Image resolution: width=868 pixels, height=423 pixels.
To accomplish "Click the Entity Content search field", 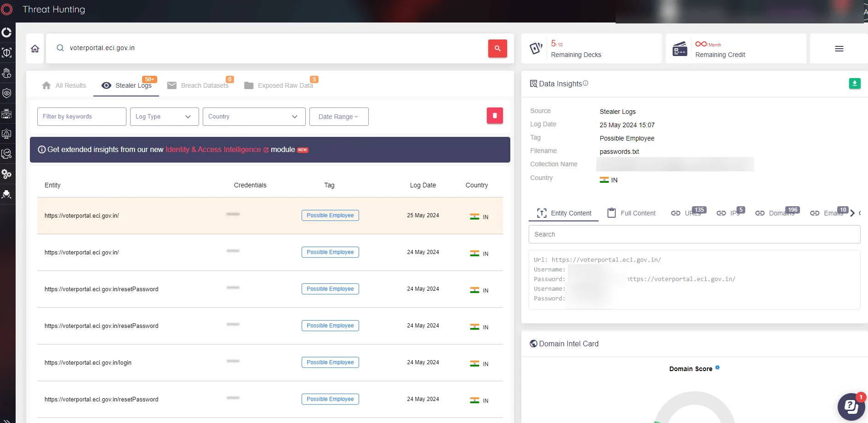I will pyautogui.click(x=694, y=234).
